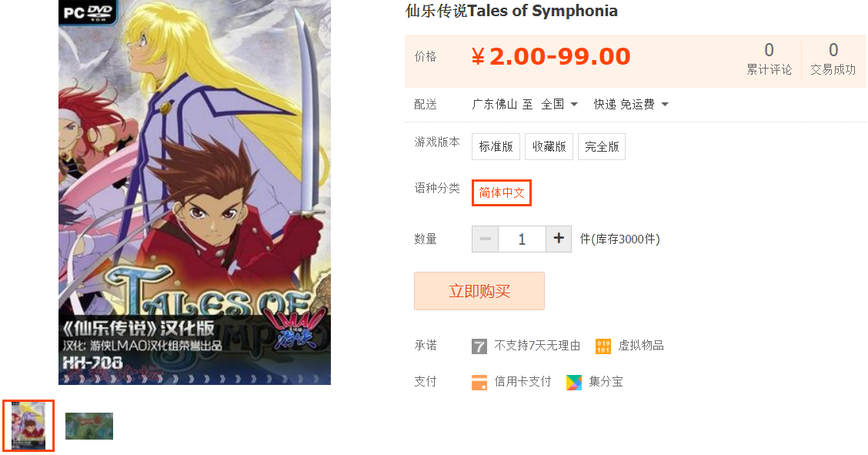Image resolution: width=868 pixels, height=455 pixels.
Task: Select the 标准版 game version option
Action: 496,147
